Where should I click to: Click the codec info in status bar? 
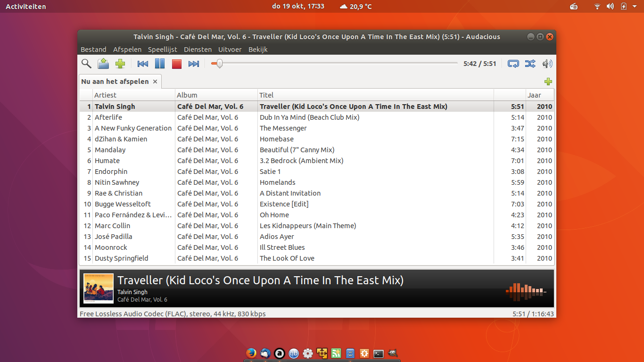pos(173,314)
